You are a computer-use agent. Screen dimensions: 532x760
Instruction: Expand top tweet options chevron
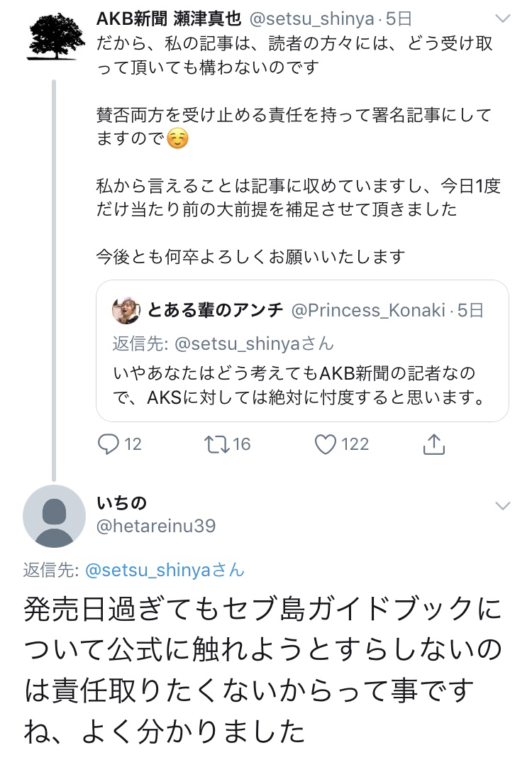(x=502, y=18)
